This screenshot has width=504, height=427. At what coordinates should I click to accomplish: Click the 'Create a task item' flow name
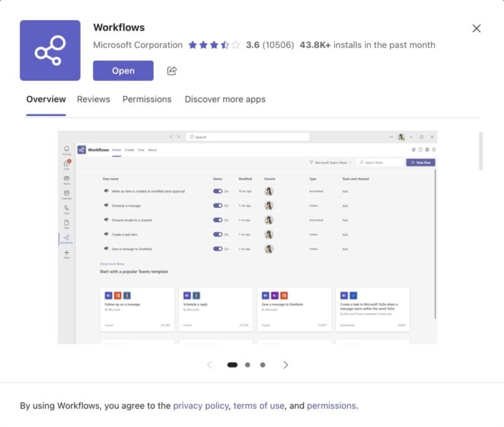(124, 234)
